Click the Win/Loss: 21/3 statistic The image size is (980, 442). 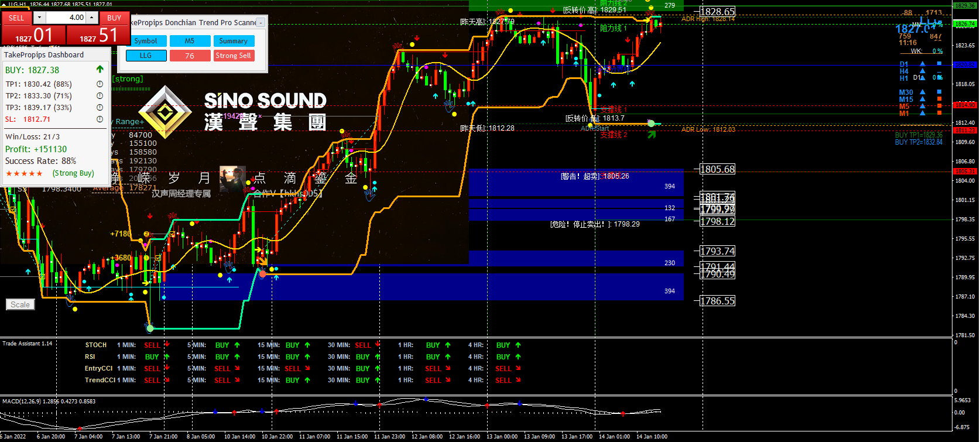click(32, 136)
